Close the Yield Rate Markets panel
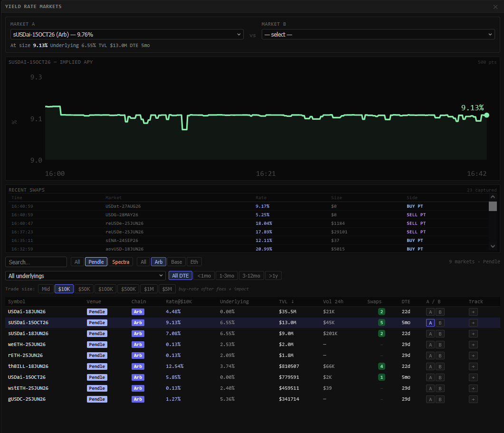Viewport: 504px width, 433px height. (x=495, y=7)
